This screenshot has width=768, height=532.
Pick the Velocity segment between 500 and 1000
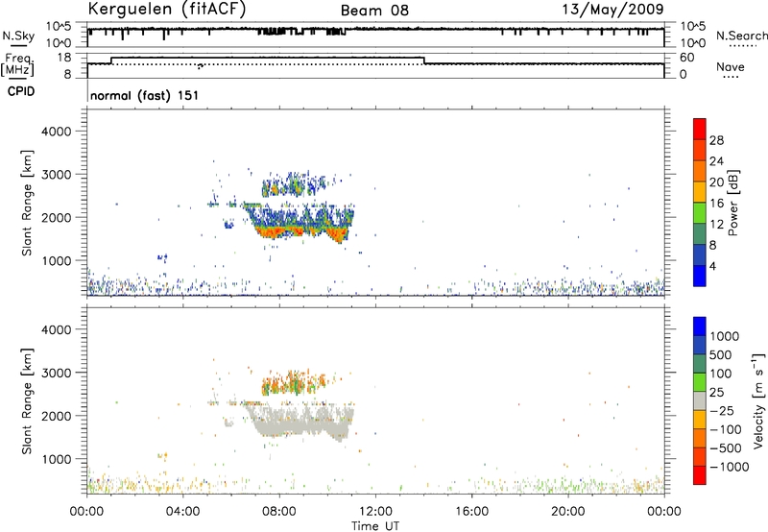click(x=700, y=345)
